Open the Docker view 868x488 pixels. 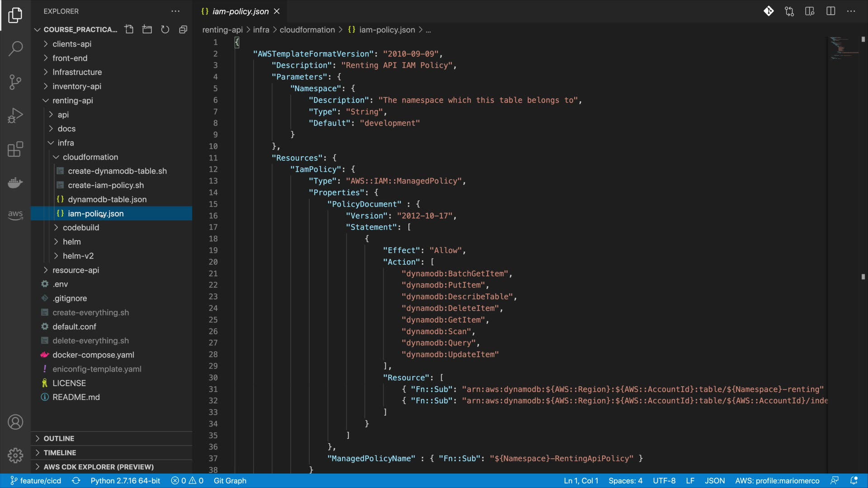[15, 183]
